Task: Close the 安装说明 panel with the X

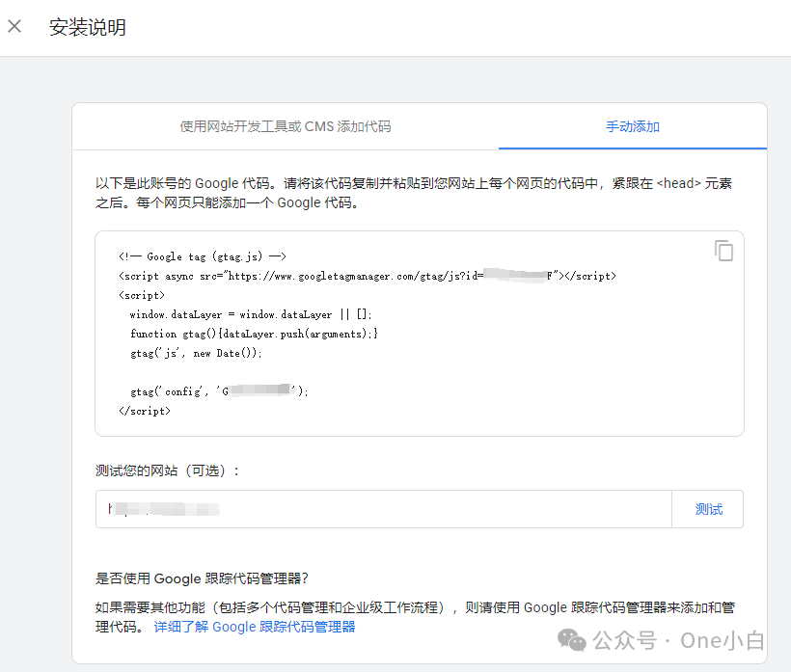Action: (x=14, y=26)
